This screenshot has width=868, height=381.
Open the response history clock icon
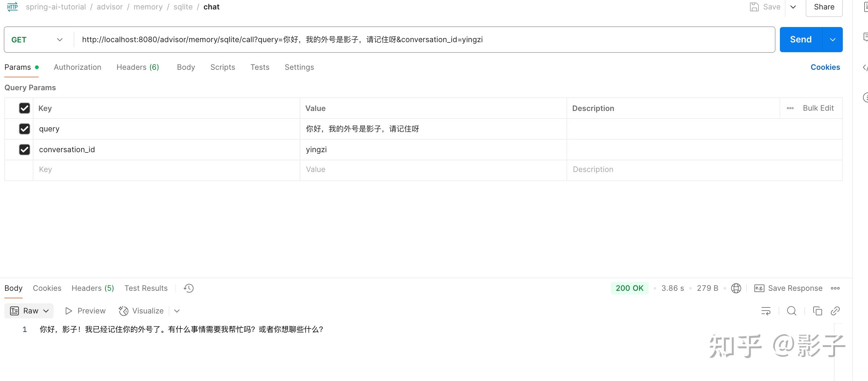click(189, 288)
